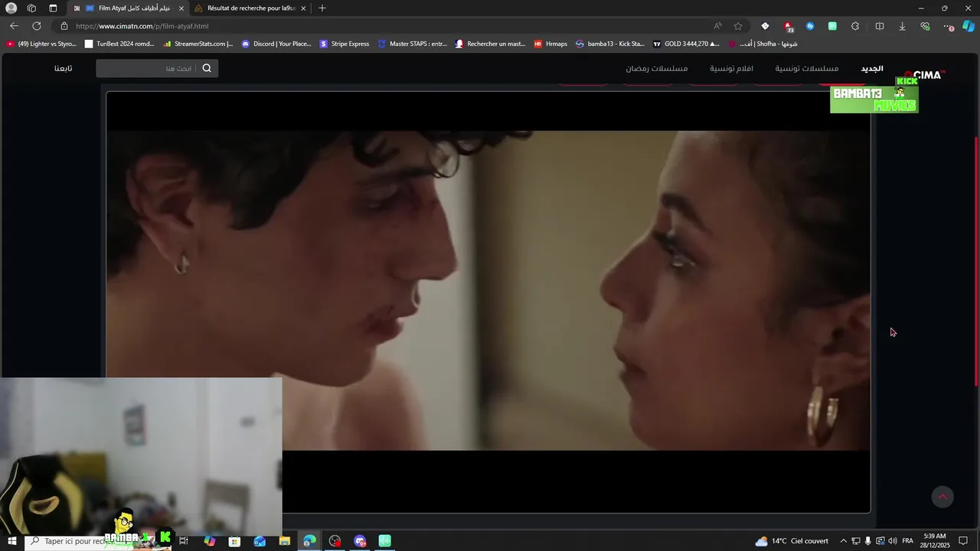
Task: Open Outlook from taskbar
Action: pos(260,541)
